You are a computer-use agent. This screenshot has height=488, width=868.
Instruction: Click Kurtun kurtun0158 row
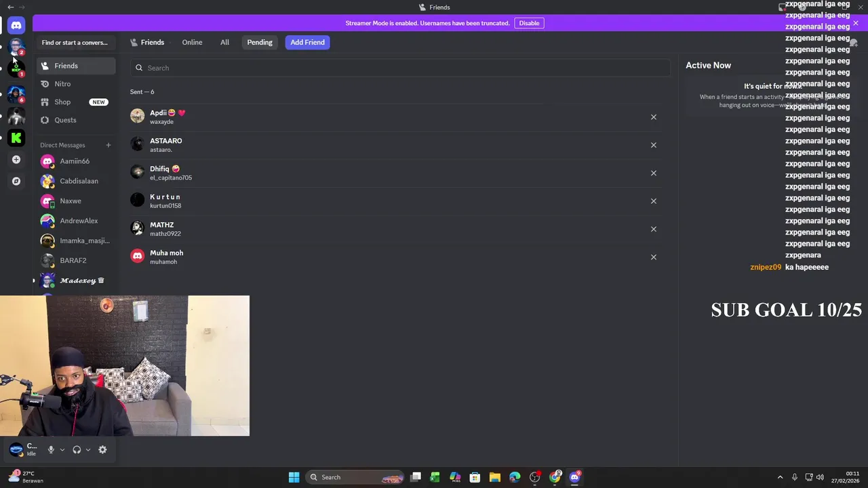(x=397, y=201)
